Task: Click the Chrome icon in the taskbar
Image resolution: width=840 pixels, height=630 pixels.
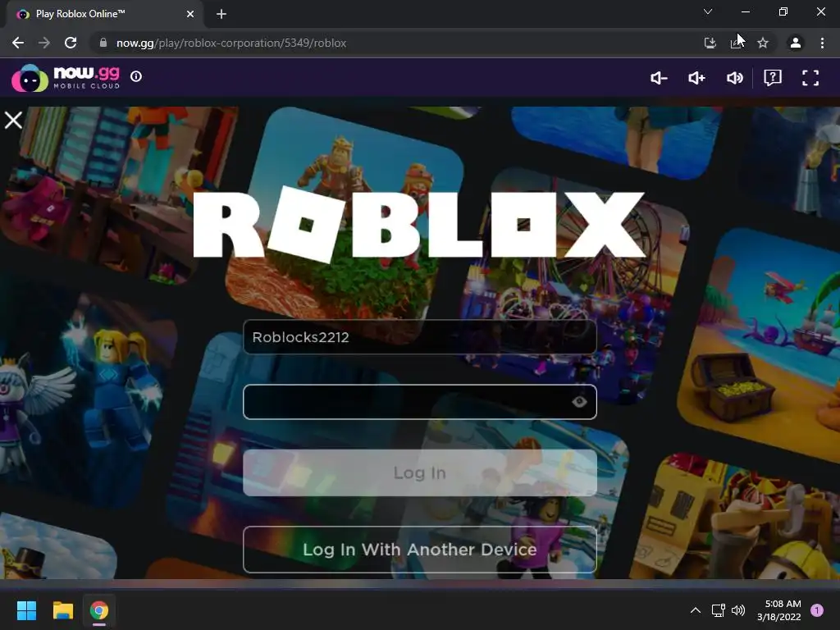Action: coord(99,610)
